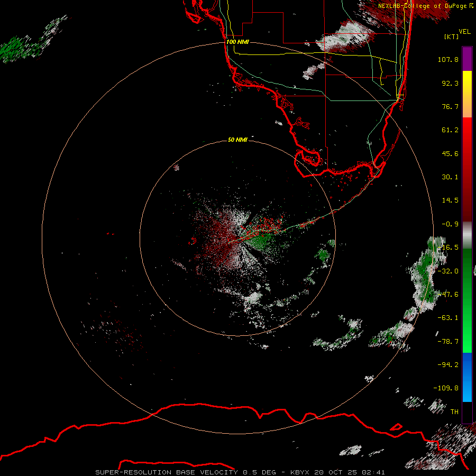Click the -47.6 velocity scale value
This screenshot has height=476, width=476.
tap(448, 295)
